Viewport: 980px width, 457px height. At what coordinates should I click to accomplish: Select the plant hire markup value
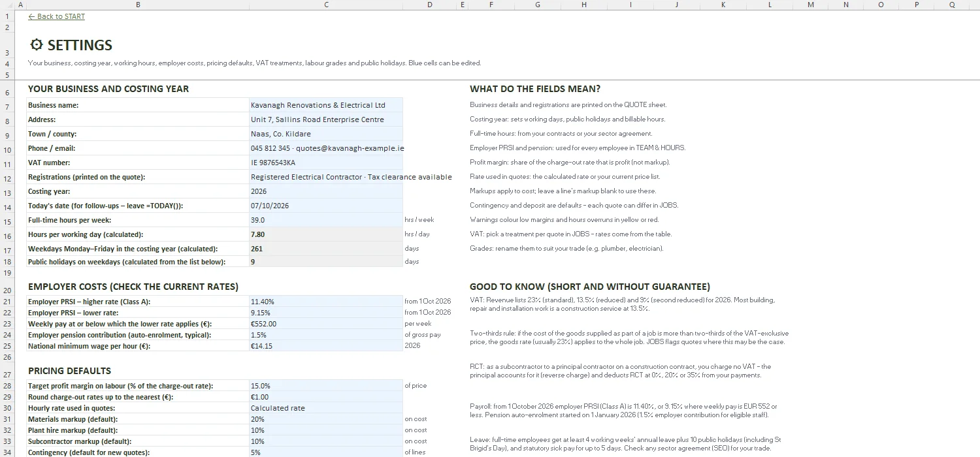coord(326,430)
